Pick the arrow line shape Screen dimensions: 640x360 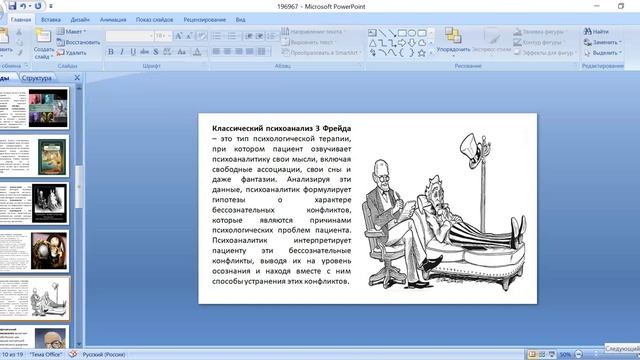coord(392,33)
